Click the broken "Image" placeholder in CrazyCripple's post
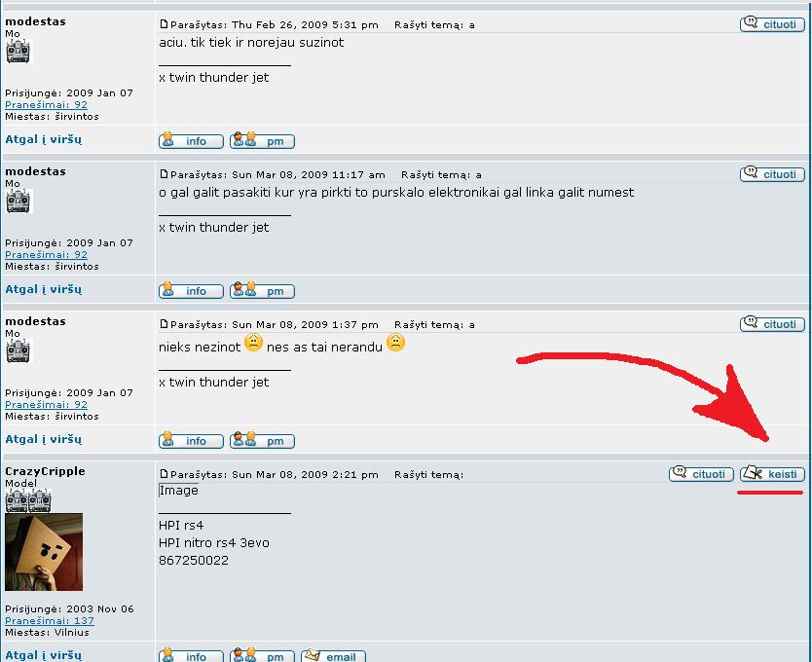This screenshot has height=662, width=812. click(178, 491)
